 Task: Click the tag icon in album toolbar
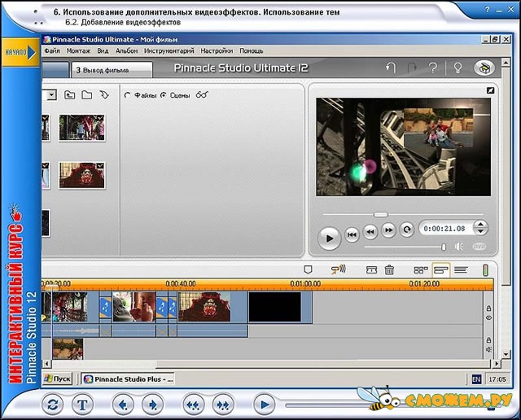click(x=104, y=95)
